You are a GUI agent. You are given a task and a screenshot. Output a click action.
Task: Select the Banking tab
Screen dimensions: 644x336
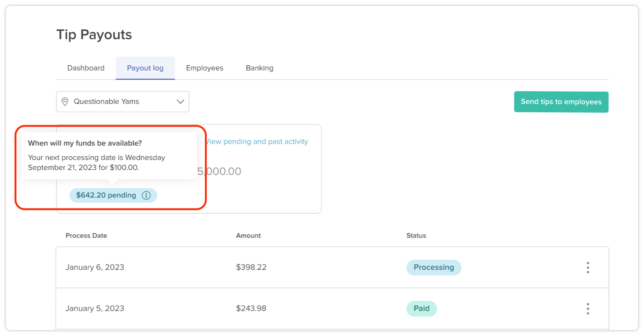click(259, 68)
